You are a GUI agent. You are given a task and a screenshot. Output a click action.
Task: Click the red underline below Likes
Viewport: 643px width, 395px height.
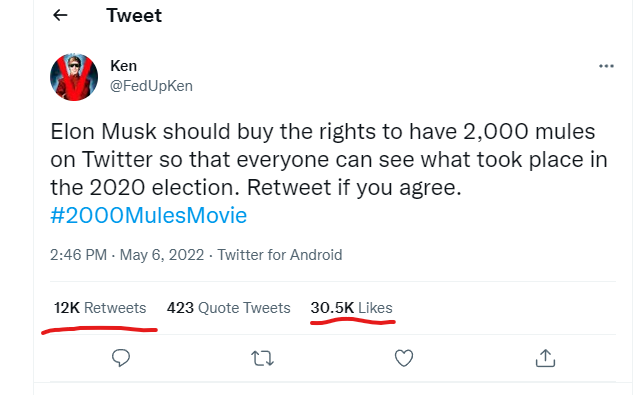coord(353,322)
